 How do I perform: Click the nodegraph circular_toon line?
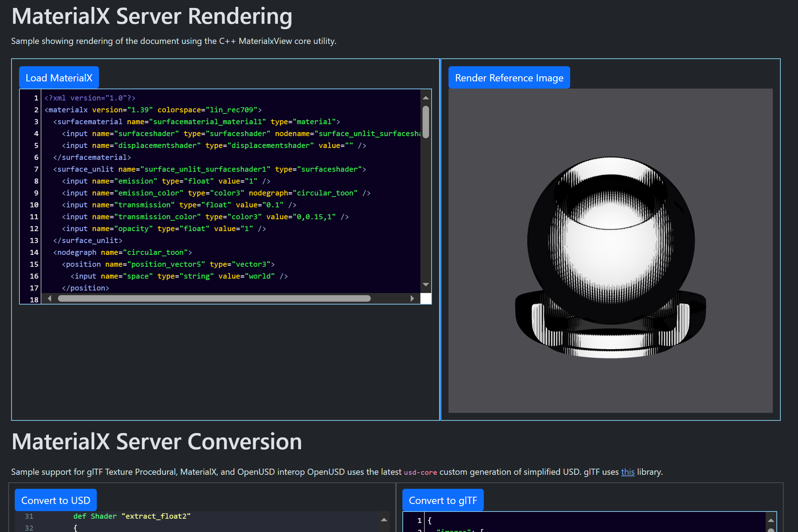[x=123, y=252]
